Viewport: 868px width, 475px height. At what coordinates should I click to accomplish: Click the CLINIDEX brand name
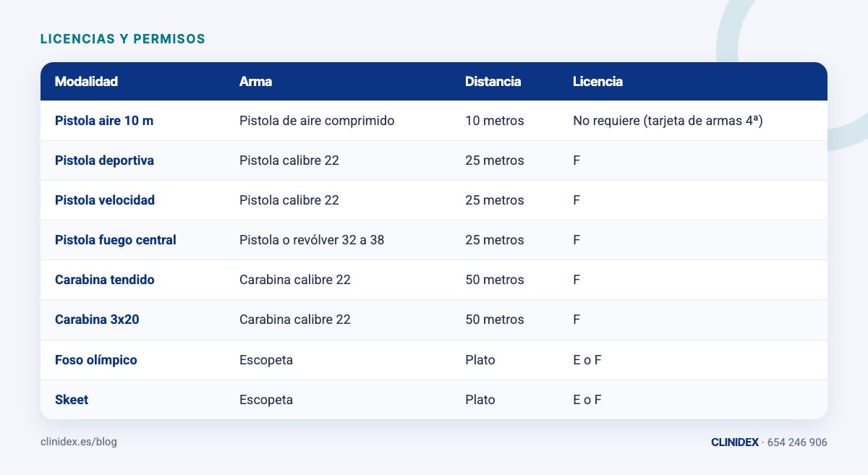click(x=735, y=442)
